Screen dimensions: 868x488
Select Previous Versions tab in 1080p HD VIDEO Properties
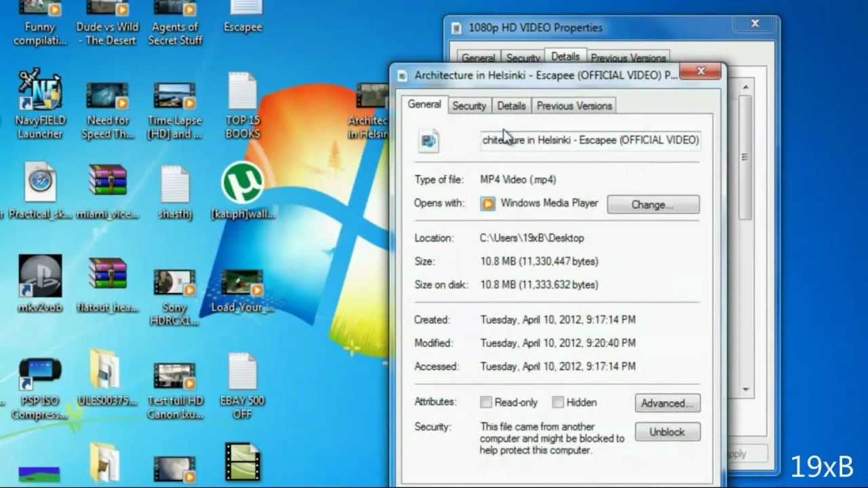(x=629, y=58)
